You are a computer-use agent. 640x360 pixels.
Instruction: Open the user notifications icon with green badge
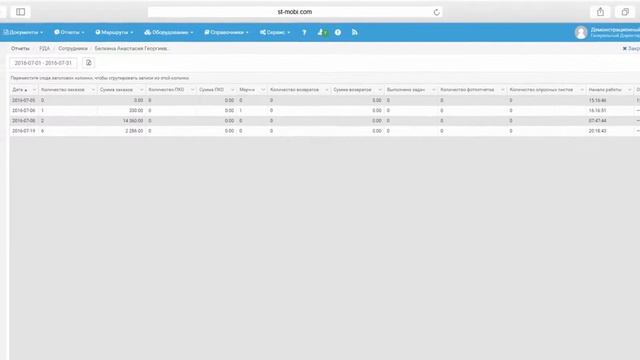coord(322,32)
